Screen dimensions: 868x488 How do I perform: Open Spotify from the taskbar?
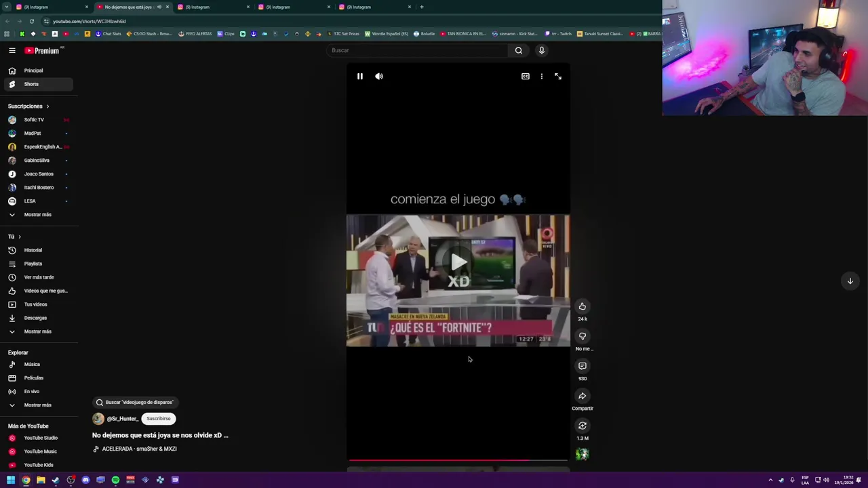115,480
